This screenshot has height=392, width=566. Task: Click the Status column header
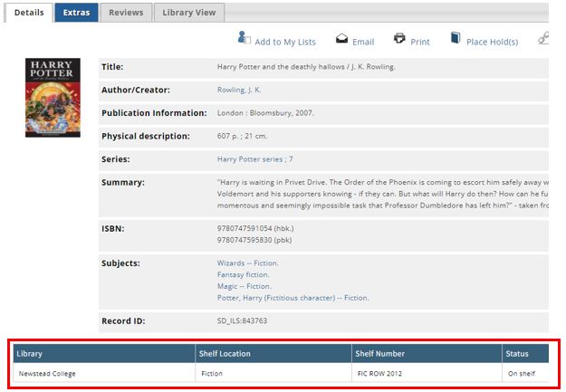click(x=517, y=354)
